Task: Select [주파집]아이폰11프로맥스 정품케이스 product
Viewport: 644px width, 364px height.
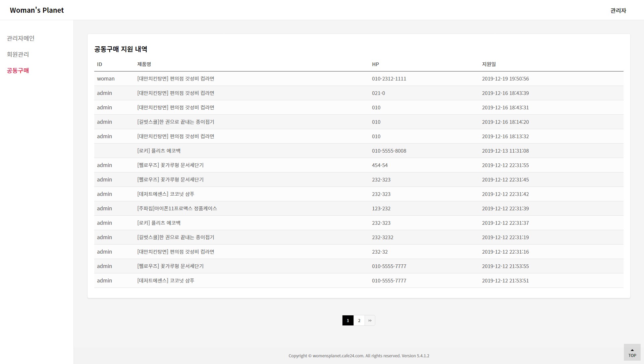Action: (177, 209)
